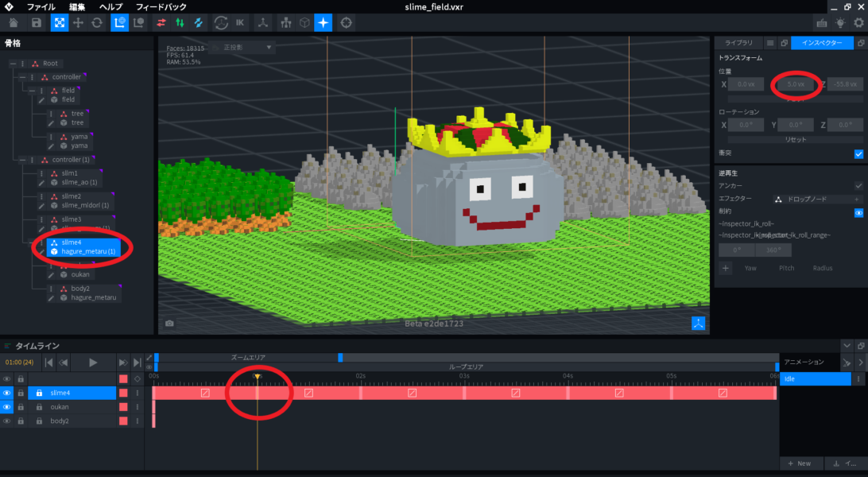The width and height of the screenshot is (868, 477).
Task: Toggle the アンカー checkbox
Action: [x=858, y=186]
